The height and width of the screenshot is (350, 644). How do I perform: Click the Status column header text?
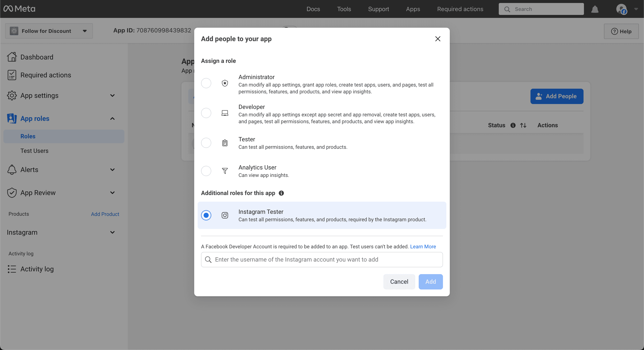(x=496, y=125)
